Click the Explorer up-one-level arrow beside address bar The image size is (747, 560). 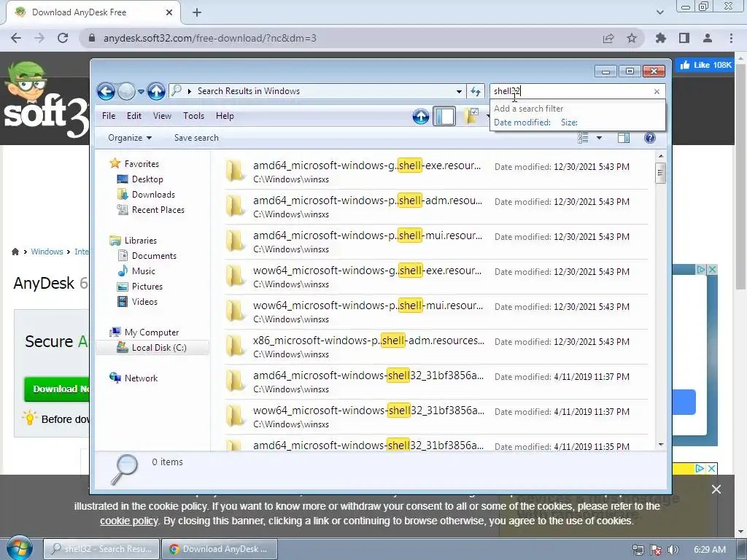click(x=156, y=91)
